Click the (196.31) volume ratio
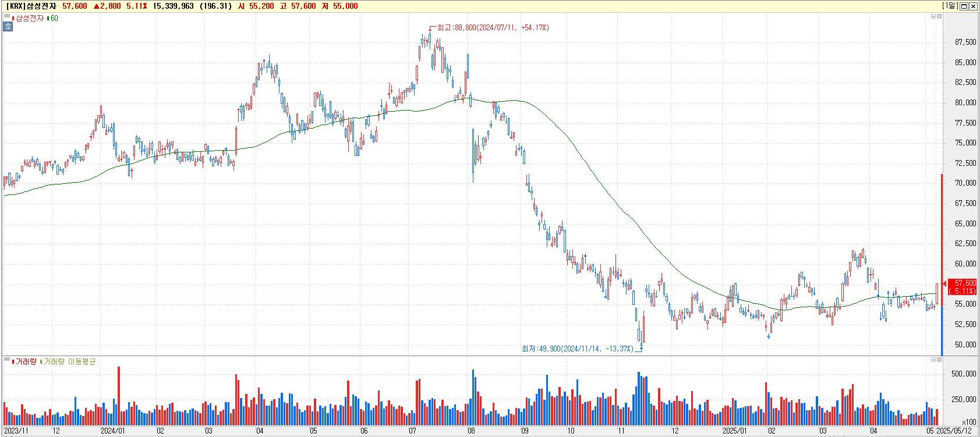 pyautogui.click(x=215, y=6)
